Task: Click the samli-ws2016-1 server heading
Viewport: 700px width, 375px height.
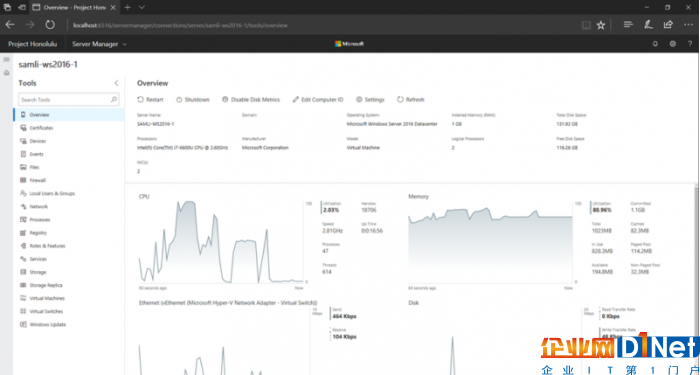Action: coord(48,65)
